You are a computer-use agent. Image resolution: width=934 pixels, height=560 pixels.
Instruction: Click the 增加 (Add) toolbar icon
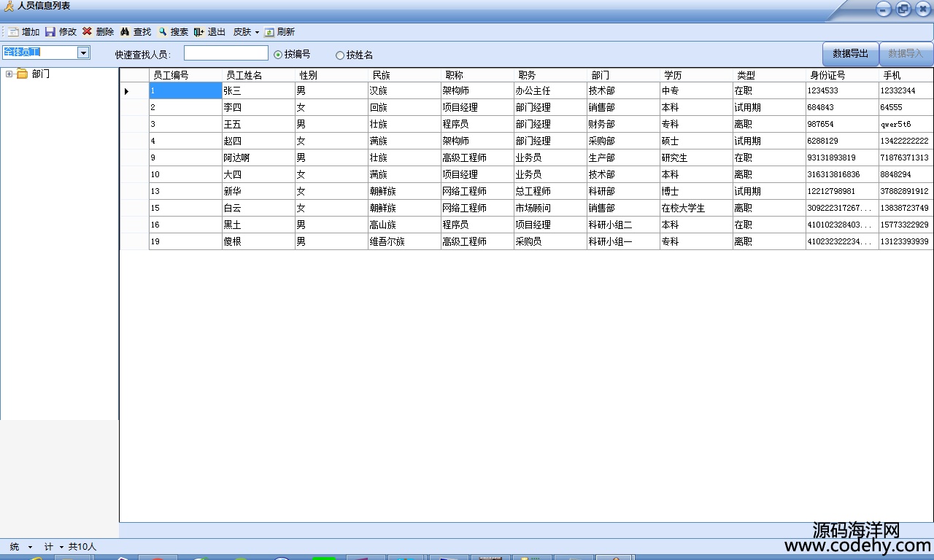point(13,32)
